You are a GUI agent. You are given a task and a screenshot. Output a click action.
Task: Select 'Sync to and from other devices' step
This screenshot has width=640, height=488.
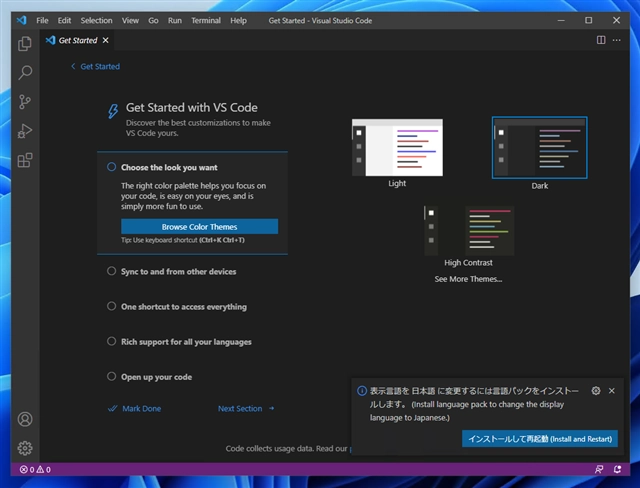[x=178, y=271]
